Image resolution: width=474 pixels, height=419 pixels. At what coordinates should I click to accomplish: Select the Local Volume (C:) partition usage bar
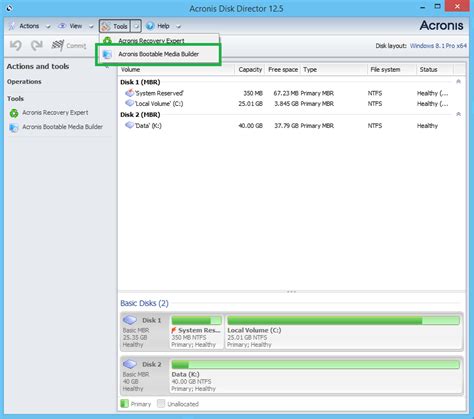344,321
